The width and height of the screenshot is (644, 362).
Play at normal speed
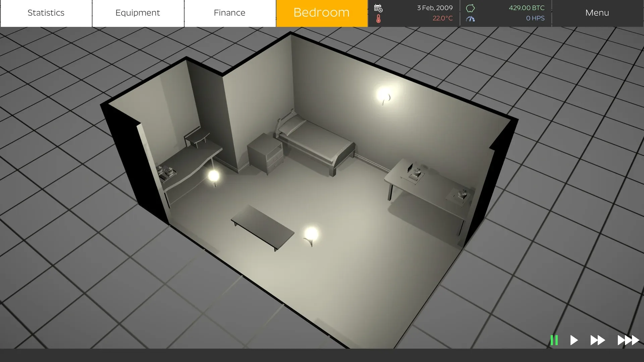pos(574,340)
